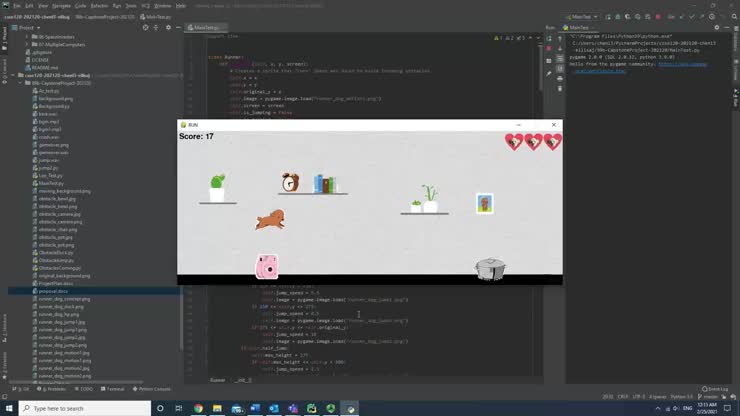Open the Run menu
The width and height of the screenshot is (740, 416).
[117, 6]
